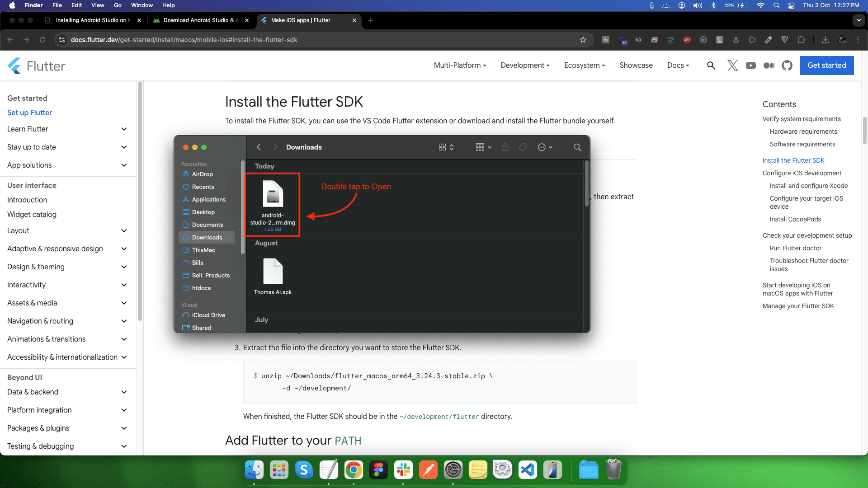
Task: Click the site search magnifier icon
Action: (x=711, y=66)
